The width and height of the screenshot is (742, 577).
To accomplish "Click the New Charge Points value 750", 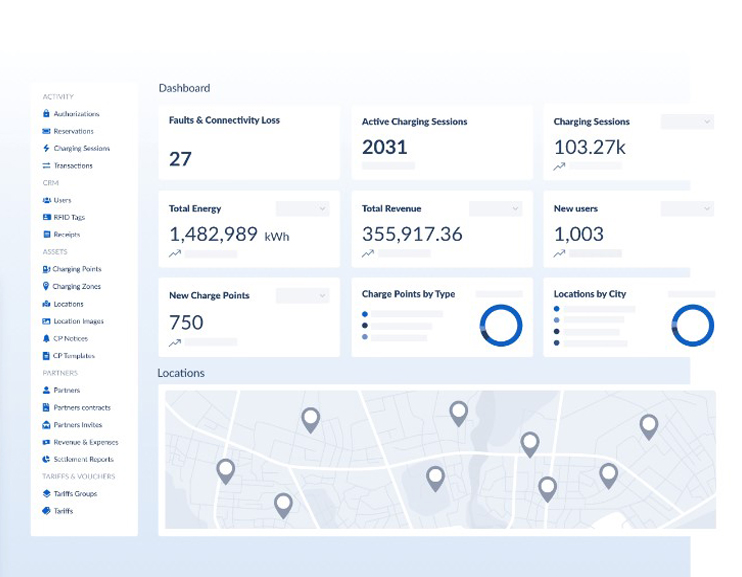I will (x=186, y=322).
